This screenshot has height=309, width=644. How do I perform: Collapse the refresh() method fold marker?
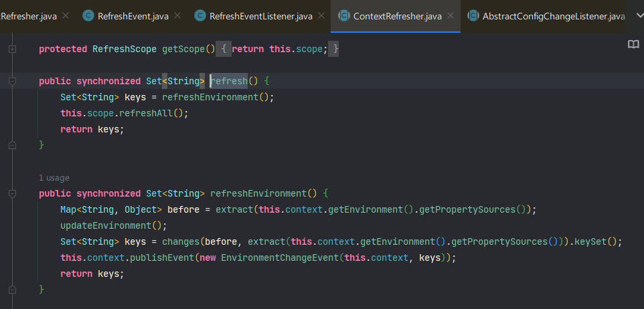pos(12,81)
